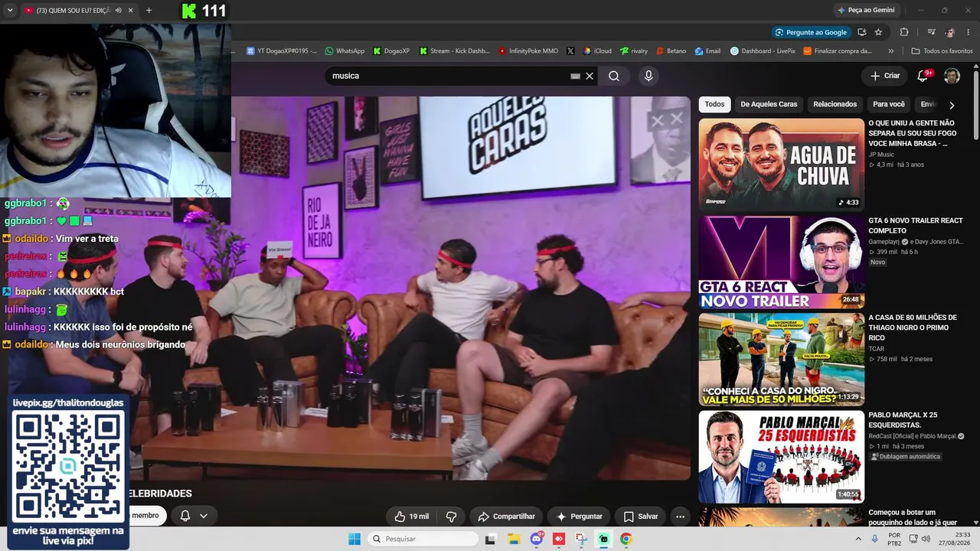Click the YouTube search magnifier button
The image size is (980, 551).
614,76
